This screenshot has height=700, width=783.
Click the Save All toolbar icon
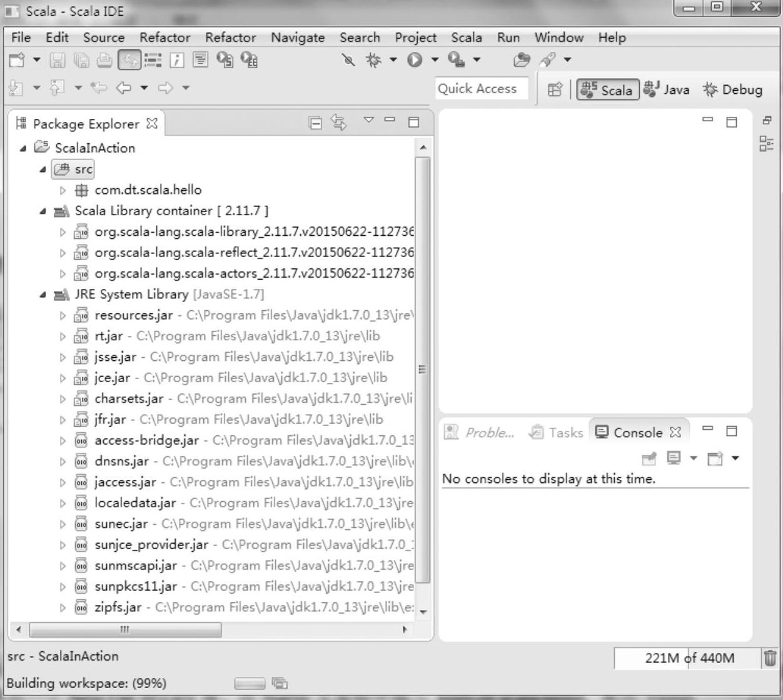(81, 59)
